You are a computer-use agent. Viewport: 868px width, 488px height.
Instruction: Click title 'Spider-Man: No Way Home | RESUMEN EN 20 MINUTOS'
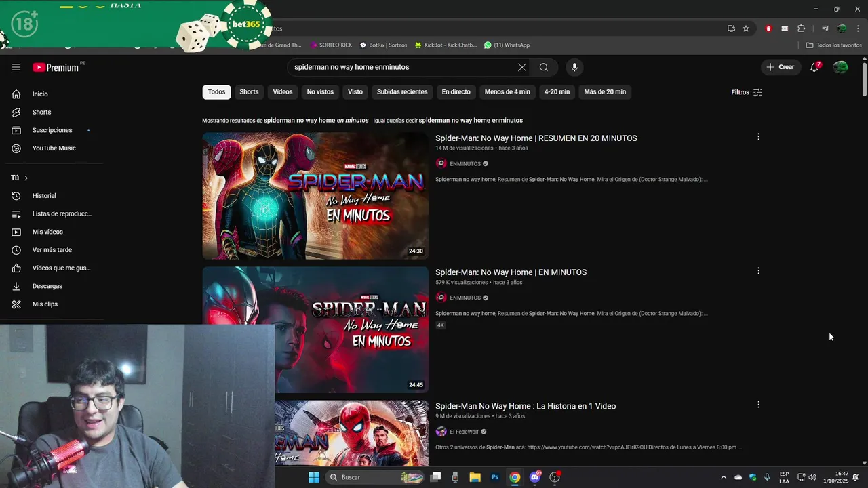click(x=536, y=138)
